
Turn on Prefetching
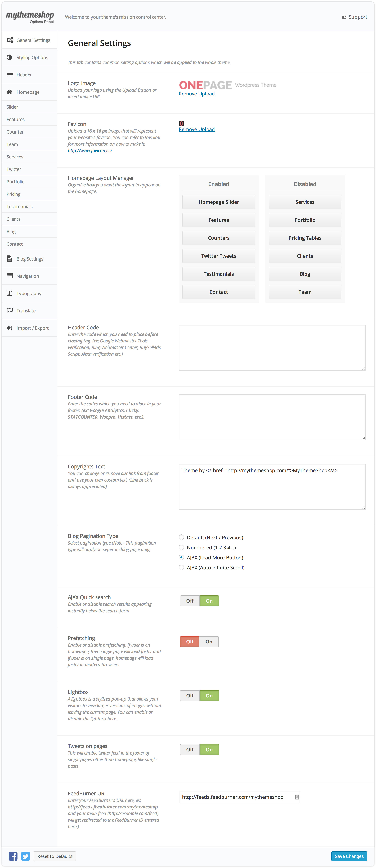pos(209,642)
